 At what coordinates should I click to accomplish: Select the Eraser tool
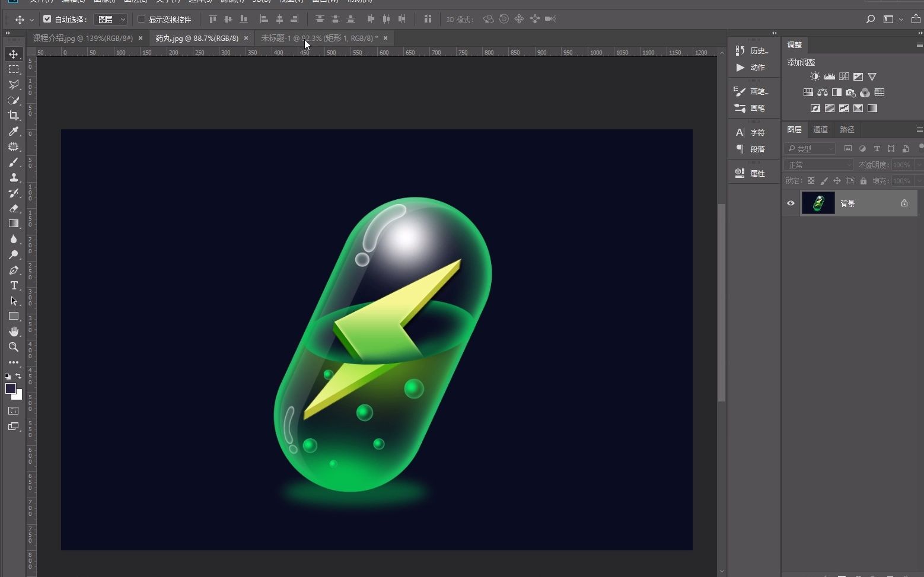13,208
